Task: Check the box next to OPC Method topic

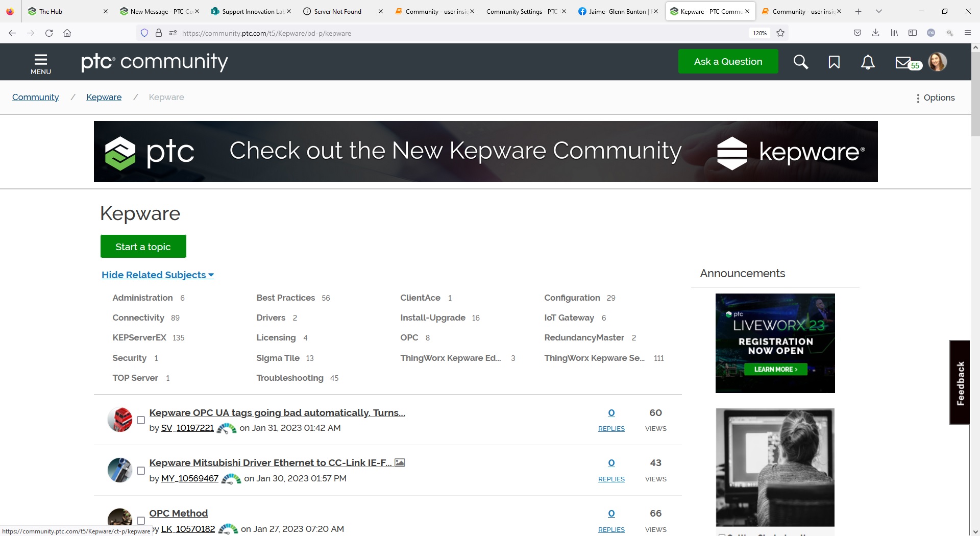Action: (140, 521)
